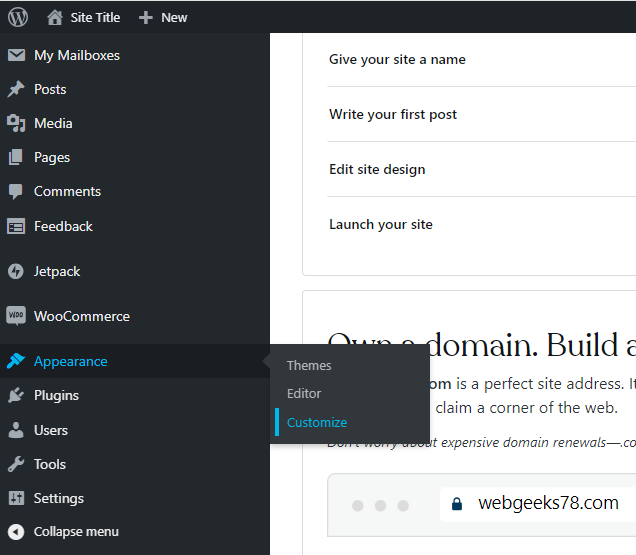Click the Tools wrench icon
Image resolution: width=636 pixels, height=555 pixels.
(16, 464)
